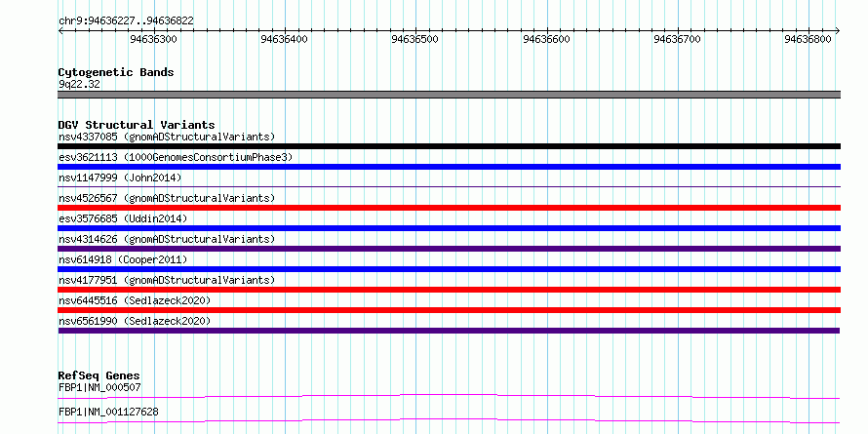Open variant nsv614918 (Cooper2011) label
The width and height of the screenshot is (868, 434).
click(x=123, y=259)
